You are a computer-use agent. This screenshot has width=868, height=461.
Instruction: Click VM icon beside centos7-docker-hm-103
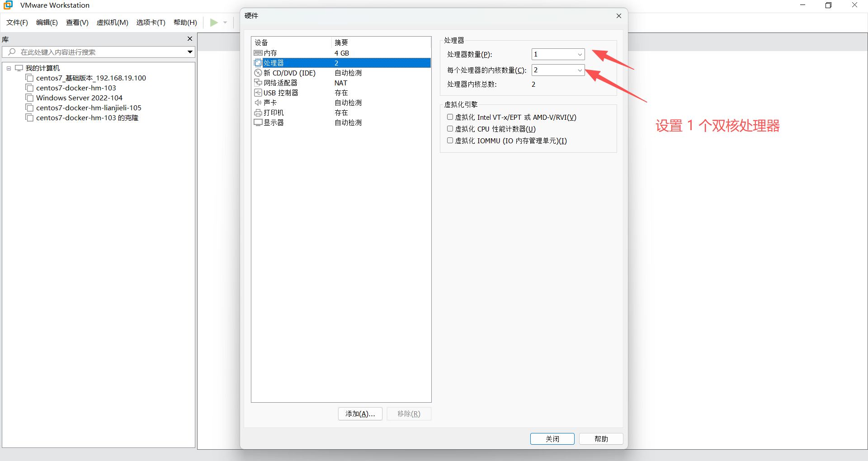point(29,88)
